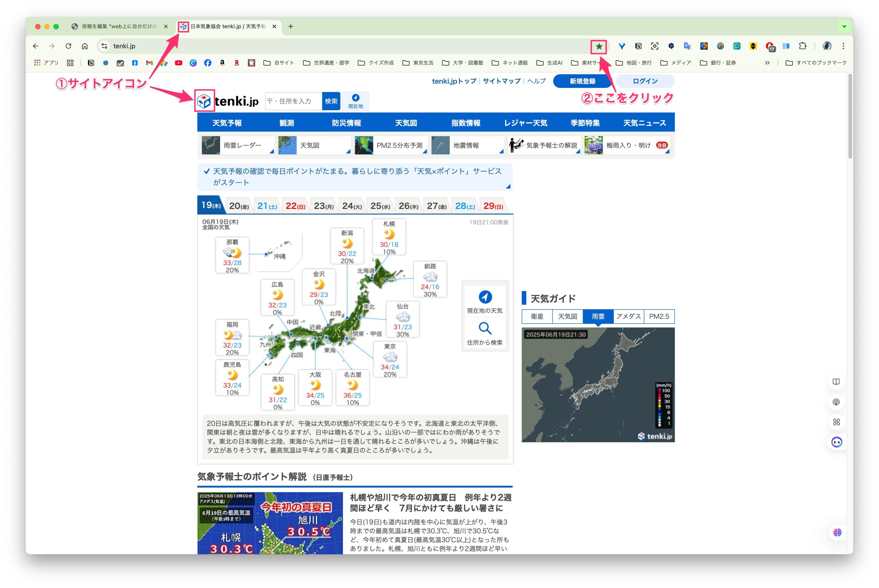The image size is (879, 588).
Task: Open the サイトマップ link
Action: tap(501, 81)
